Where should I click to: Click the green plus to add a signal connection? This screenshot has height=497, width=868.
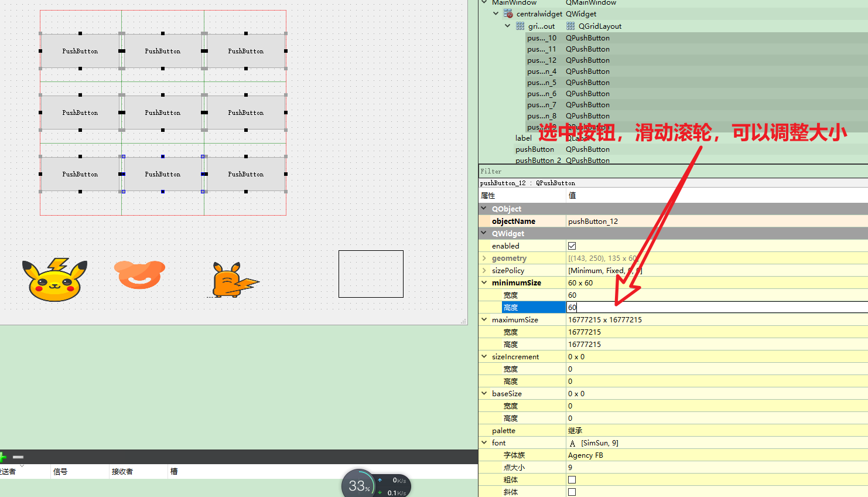(x=4, y=457)
